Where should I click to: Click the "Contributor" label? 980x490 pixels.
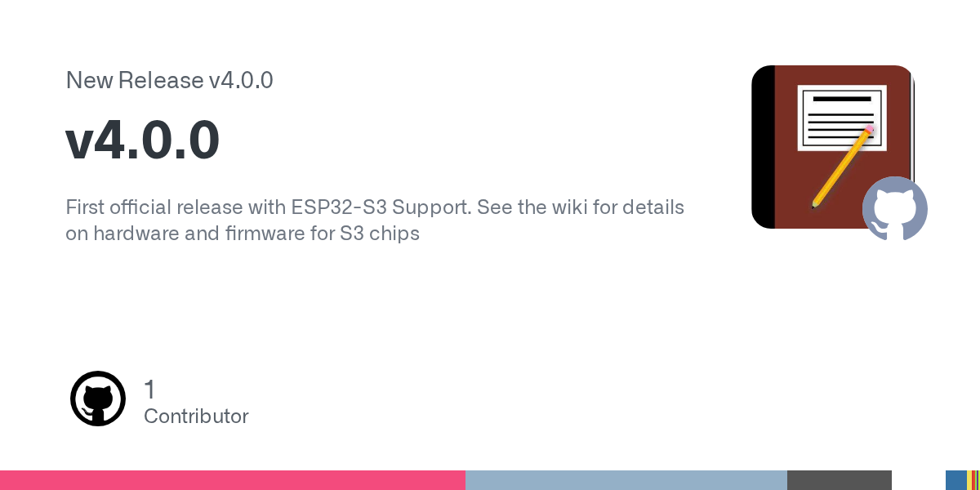tap(196, 416)
